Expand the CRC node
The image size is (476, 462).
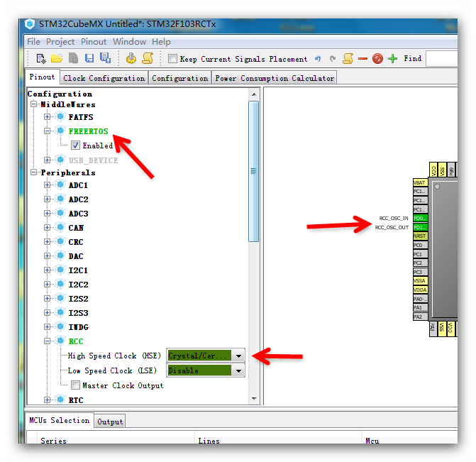click(x=47, y=241)
